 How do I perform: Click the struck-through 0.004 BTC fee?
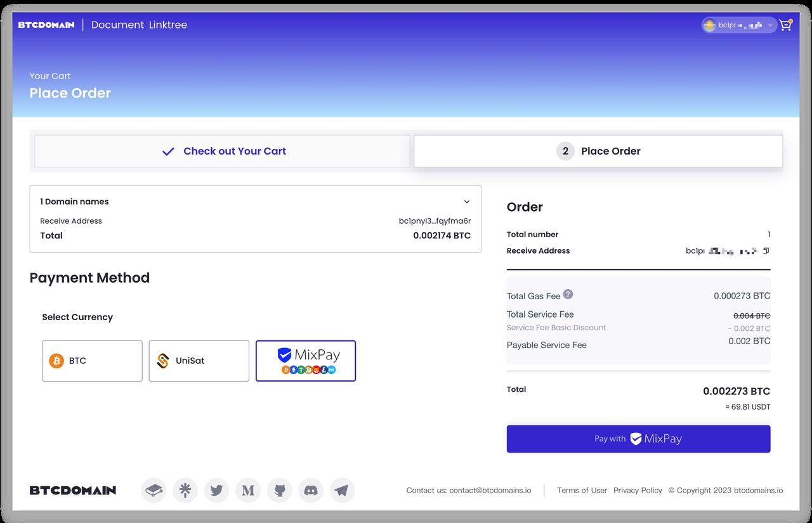tap(752, 316)
